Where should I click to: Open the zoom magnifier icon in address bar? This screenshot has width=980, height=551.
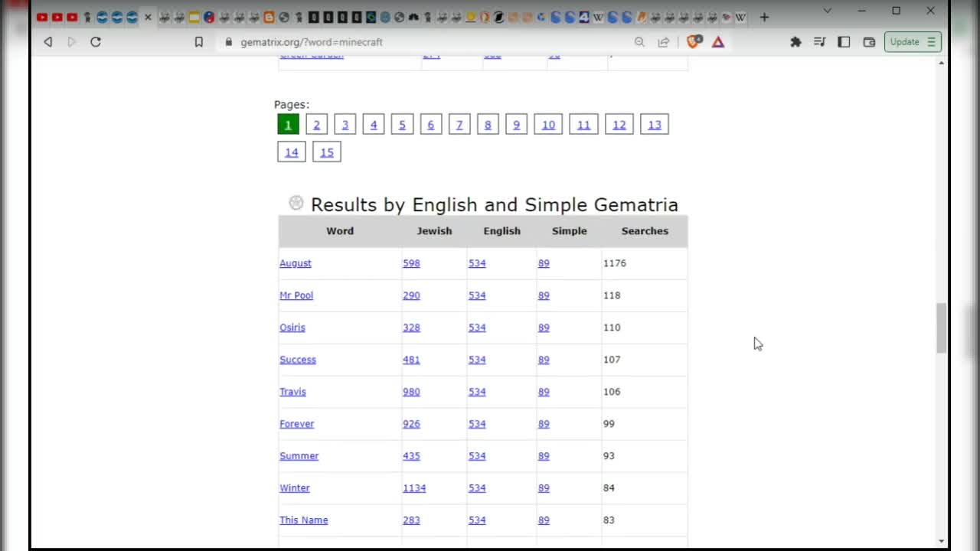pyautogui.click(x=639, y=42)
